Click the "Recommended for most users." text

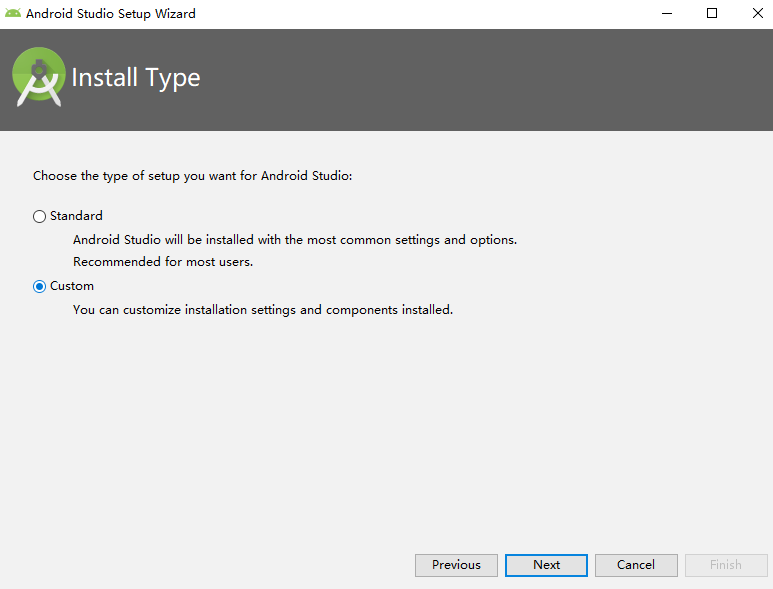163,262
